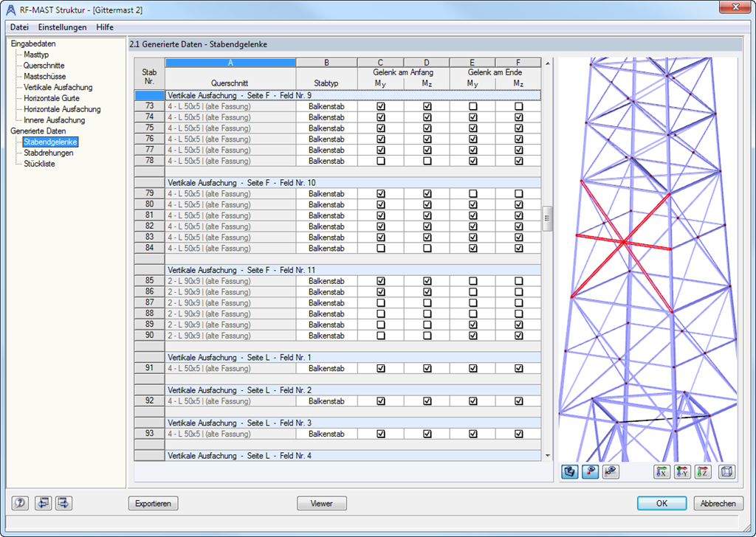Click the Abbrechen button
This screenshot has height=537, width=756.
[x=718, y=503]
